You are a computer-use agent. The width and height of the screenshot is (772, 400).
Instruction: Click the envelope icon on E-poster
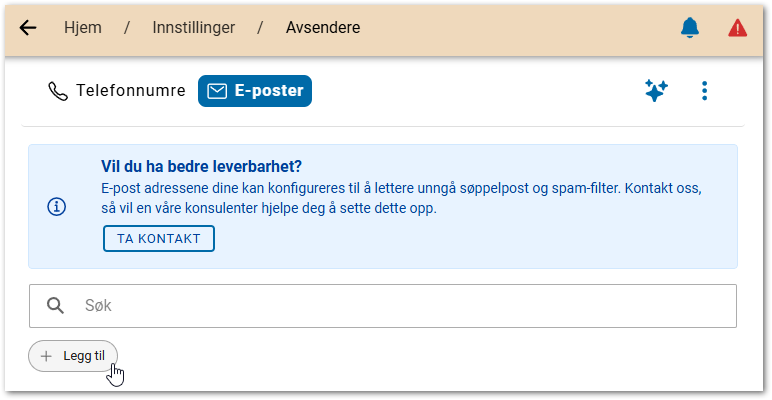(217, 91)
